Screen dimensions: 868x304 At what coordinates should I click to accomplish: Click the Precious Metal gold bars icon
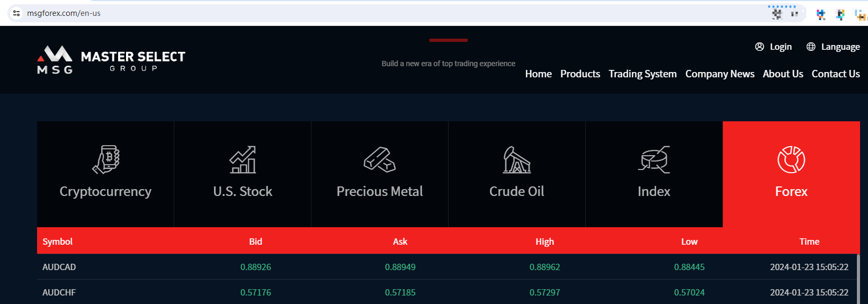[380, 159]
